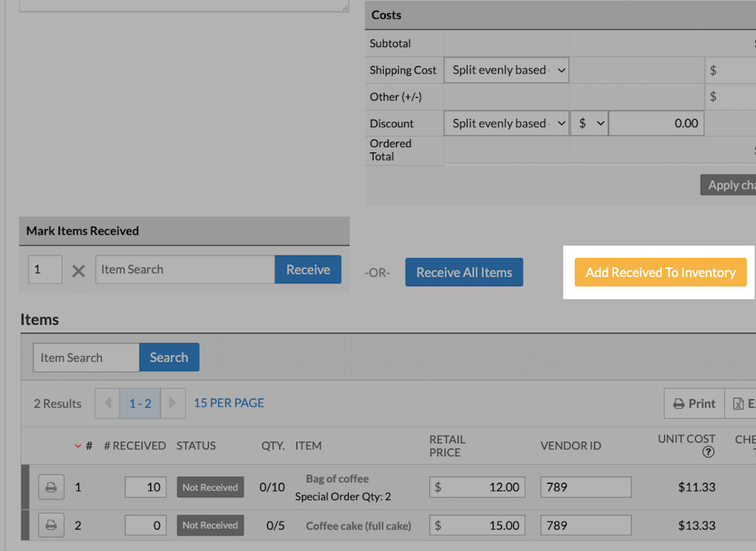The image size is (756, 551).
Task: Open the Discount currency type dropdown
Action: pos(589,123)
